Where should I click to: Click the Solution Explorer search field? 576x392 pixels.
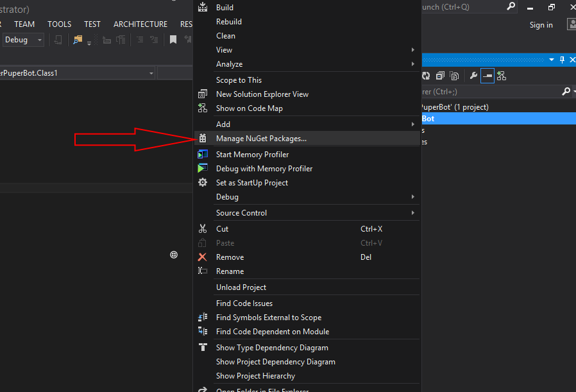coord(487,92)
